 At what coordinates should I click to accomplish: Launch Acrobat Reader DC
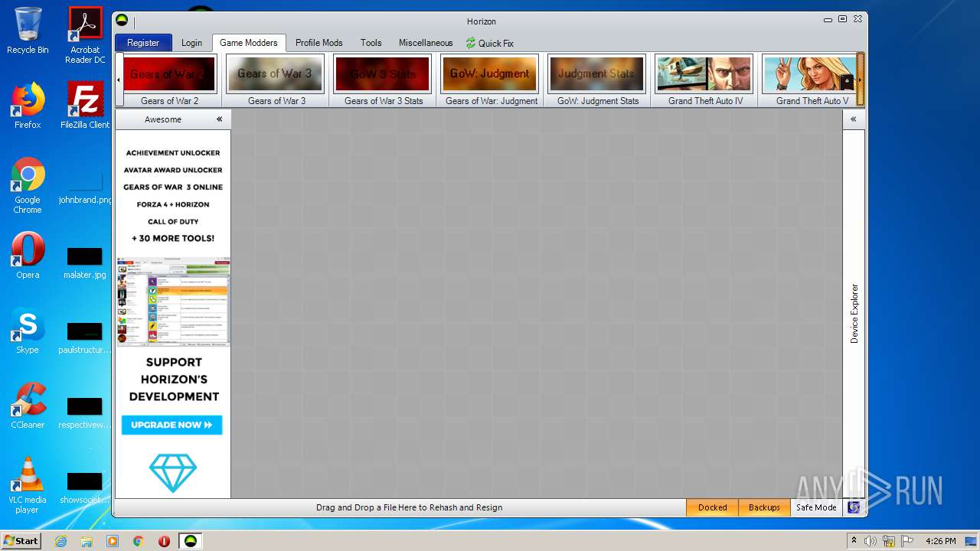click(x=85, y=35)
